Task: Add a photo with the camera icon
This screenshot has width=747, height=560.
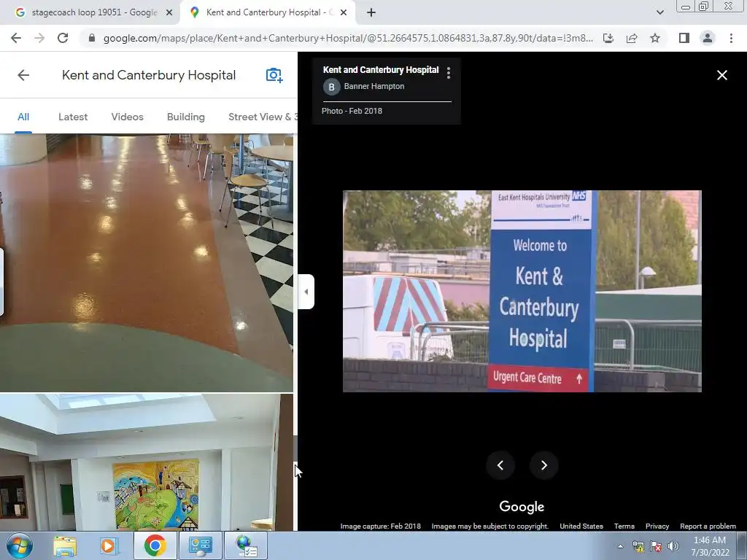Action: click(x=274, y=75)
